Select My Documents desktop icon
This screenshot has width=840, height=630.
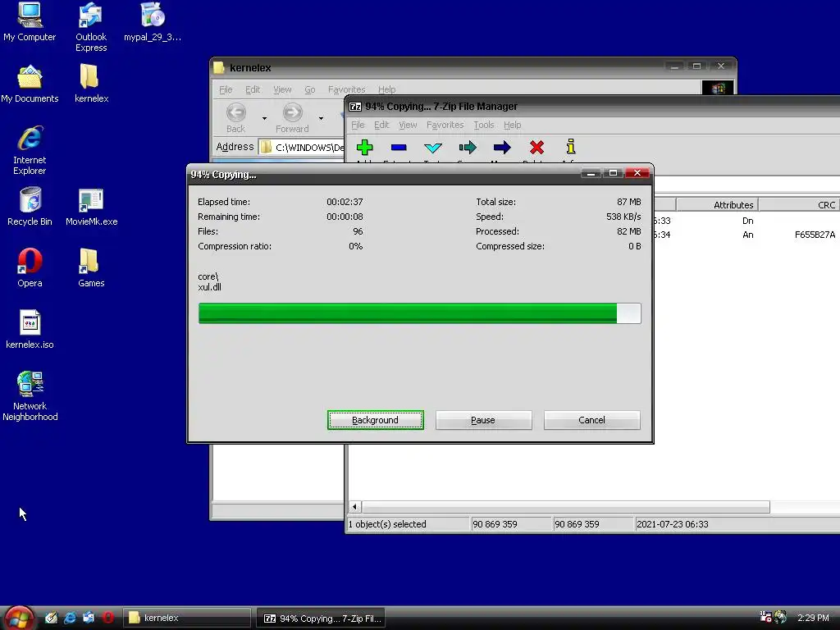(x=30, y=84)
